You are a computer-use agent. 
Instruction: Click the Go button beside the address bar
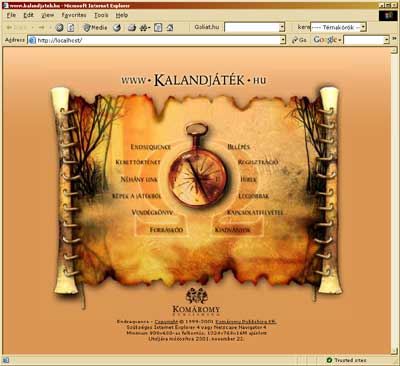[299, 40]
